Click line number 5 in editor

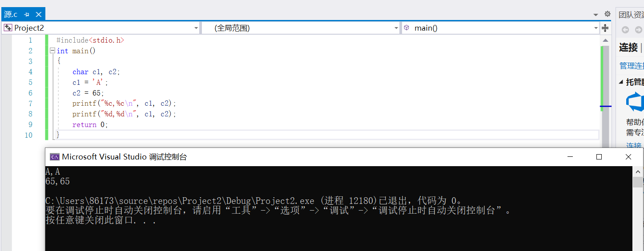pyautogui.click(x=30, y=82)
